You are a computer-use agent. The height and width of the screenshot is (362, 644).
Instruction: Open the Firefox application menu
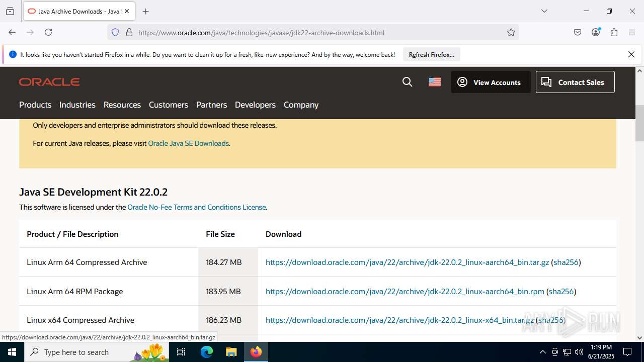tap(632, 32)
